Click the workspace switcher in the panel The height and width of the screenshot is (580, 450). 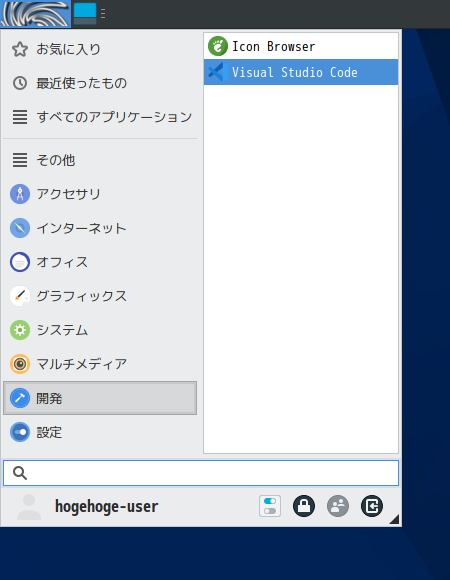[85, 14]
